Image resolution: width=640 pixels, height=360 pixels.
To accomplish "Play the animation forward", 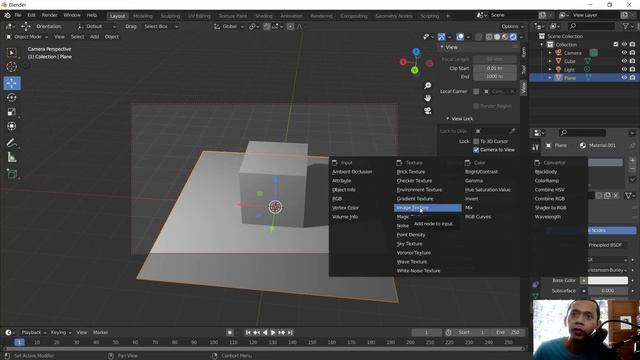I will point(273,333).
